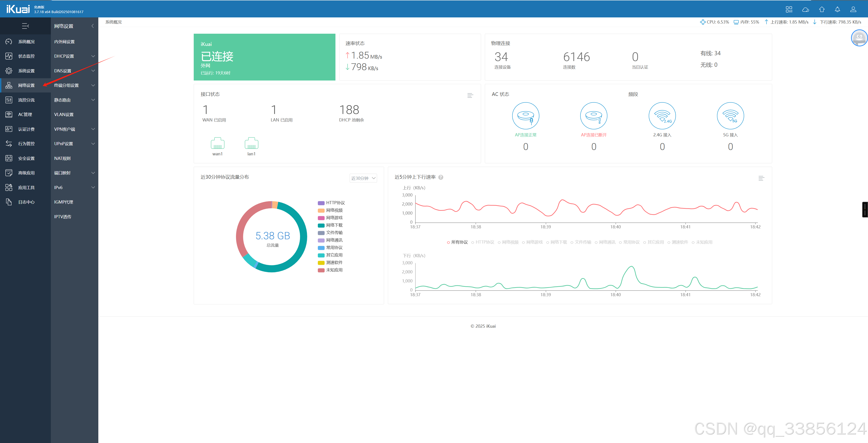The image size is (868, 443).
Task: Open the NAT规则 page
Action: 62,159
